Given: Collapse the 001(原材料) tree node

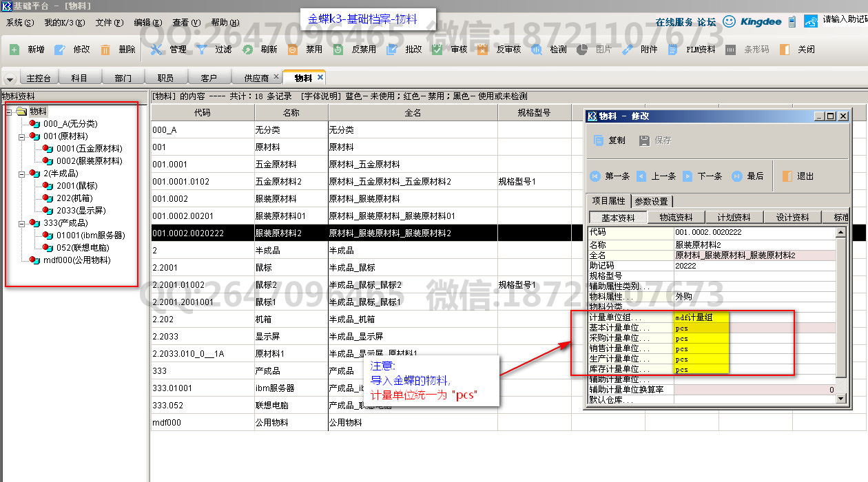Looking at the screenshot, I should 21,136.
